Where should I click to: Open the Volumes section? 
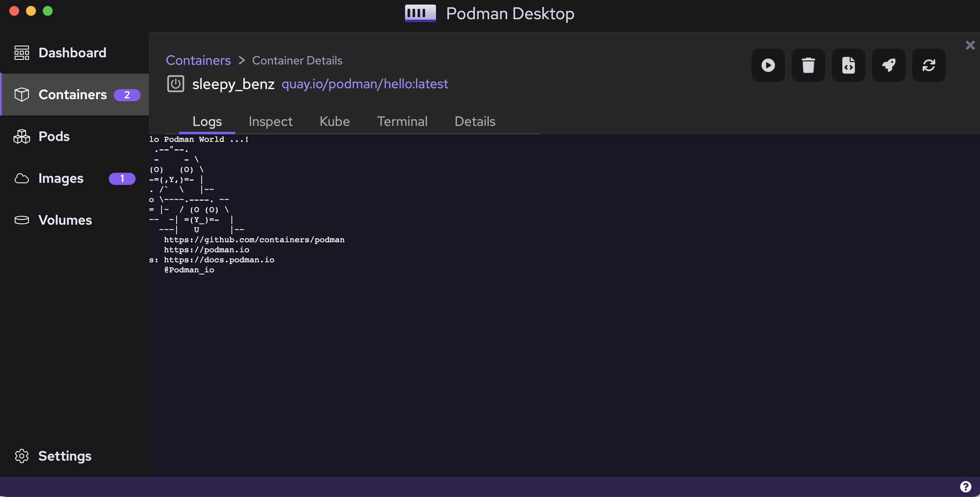[x=65, y=220]
